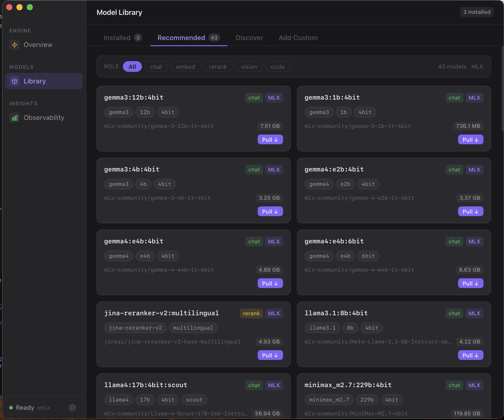Screen dimensions: 504x420
Task: Pull the llama3.1:8b:4bit model
Action: pos(471,355)
